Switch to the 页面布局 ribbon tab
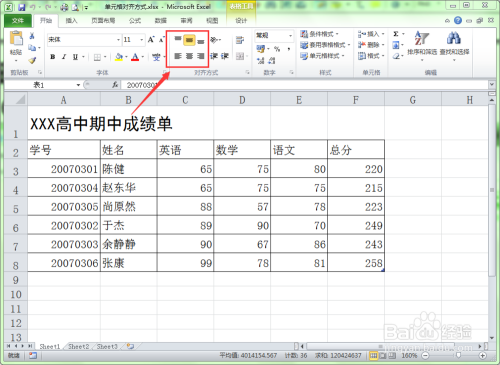Viewport: 500px width, 365px height. [x=103, y=21]
